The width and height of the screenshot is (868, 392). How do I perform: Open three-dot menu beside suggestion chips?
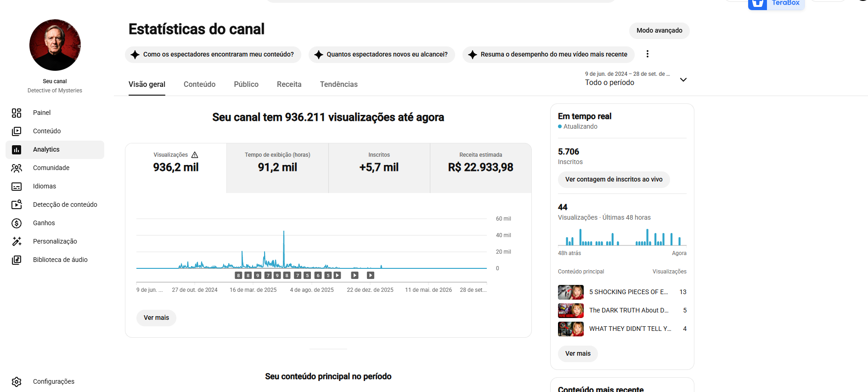click(648, 54)
